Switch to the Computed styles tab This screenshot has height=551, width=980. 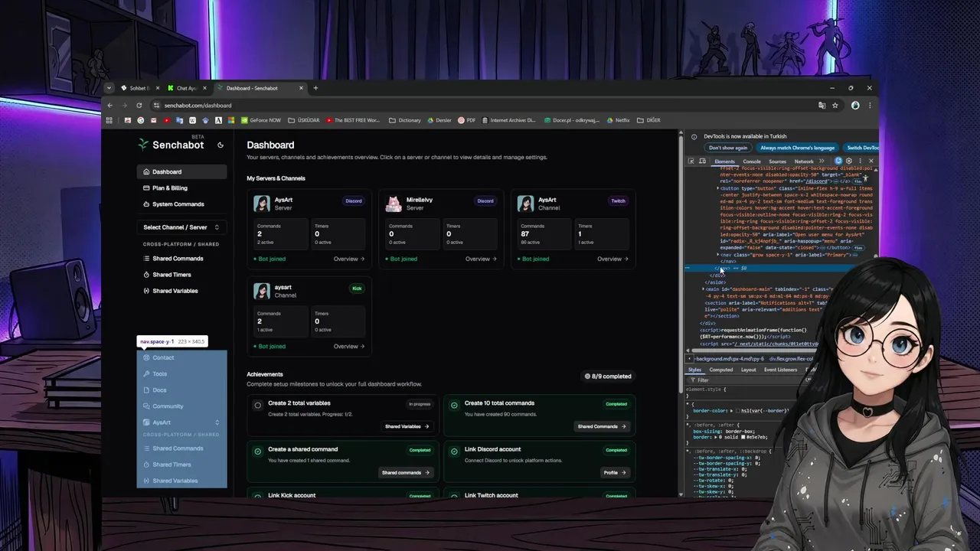pos(720,370)
